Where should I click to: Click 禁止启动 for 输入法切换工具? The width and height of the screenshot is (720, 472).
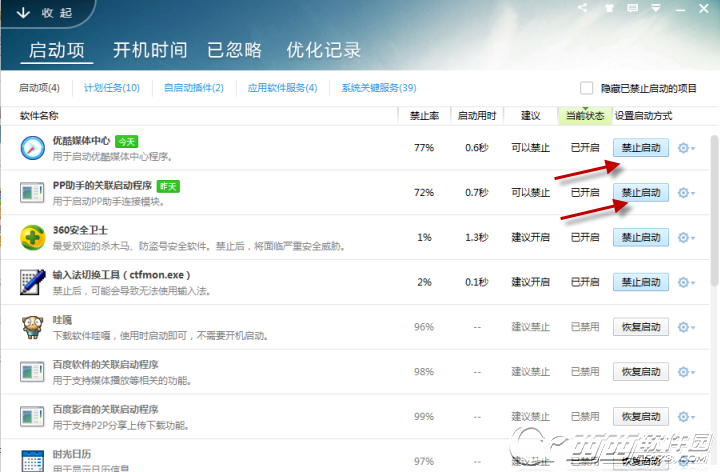[641, 282]
